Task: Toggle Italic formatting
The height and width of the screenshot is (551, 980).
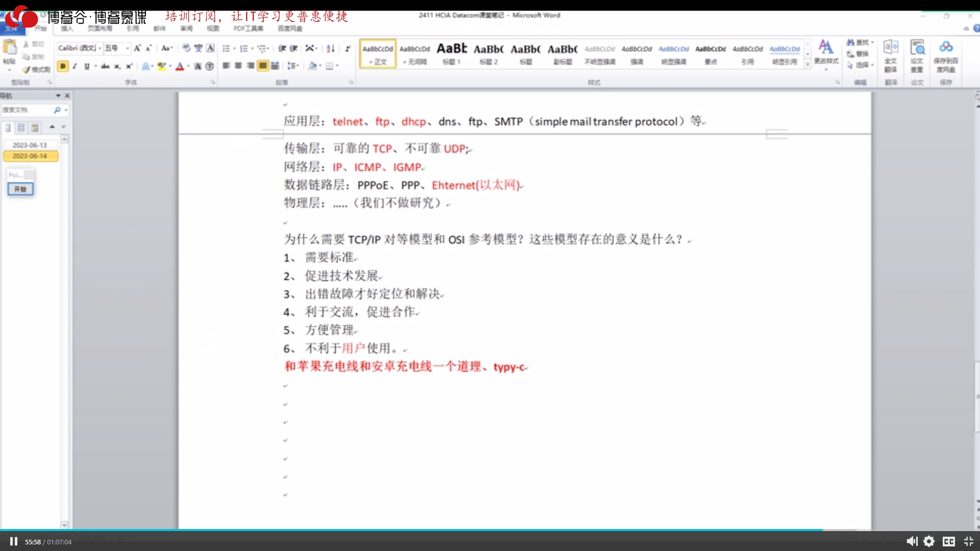Action: pos(75,66)
